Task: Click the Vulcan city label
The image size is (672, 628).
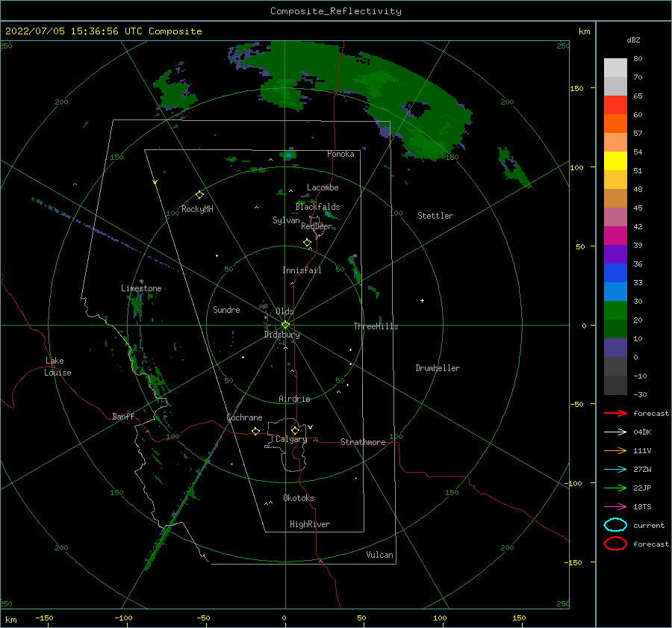Action: coord(379,555)
